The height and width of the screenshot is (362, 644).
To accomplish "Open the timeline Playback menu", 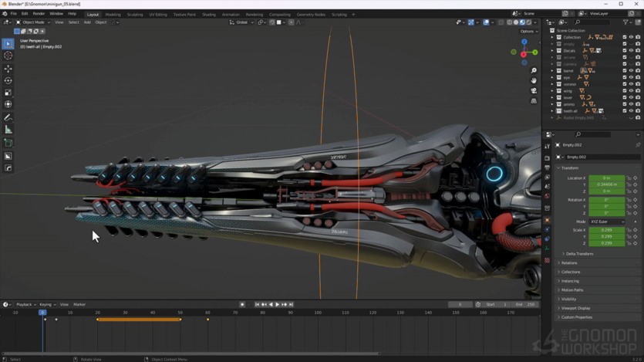I will pyautogui.click(x=25, y=304).
